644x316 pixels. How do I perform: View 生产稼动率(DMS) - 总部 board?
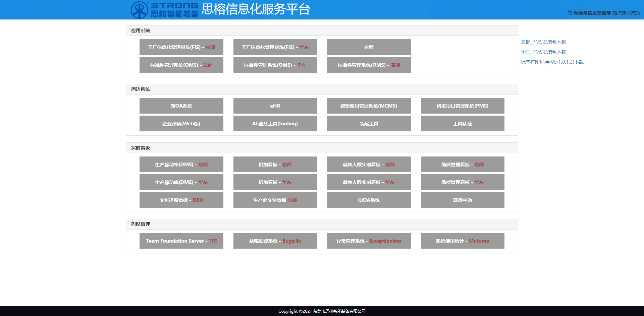[x=181, y=165]
